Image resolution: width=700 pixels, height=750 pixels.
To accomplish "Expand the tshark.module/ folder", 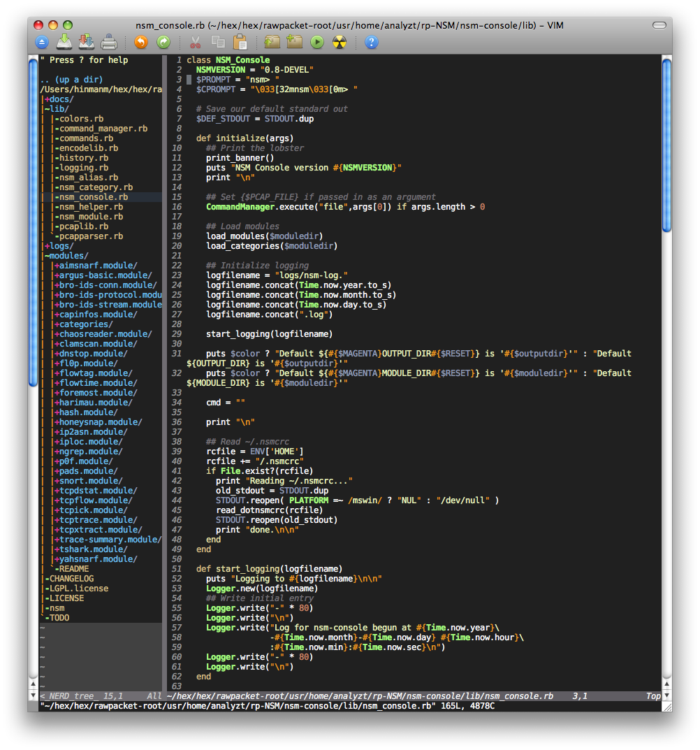I will [x=91, y=549].
